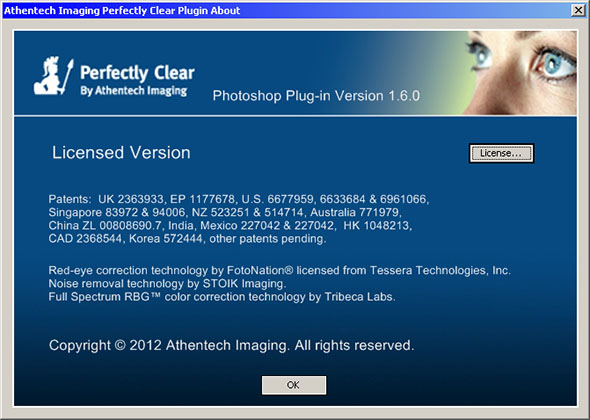590x420 pixels.
Task: Click the line starting 'China ZL 00808690.7'
Action: tap(230, 225)
